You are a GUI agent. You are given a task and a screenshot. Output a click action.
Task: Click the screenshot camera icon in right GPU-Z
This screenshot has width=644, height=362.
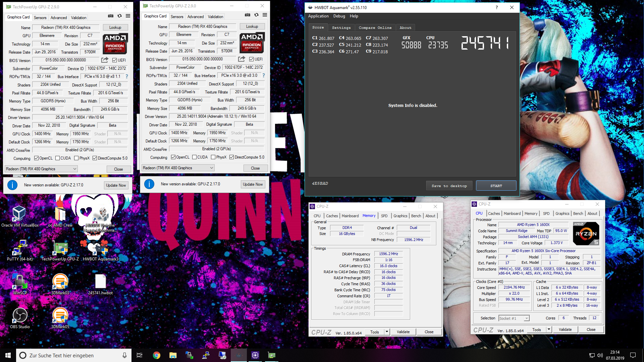tap(247, 15)
